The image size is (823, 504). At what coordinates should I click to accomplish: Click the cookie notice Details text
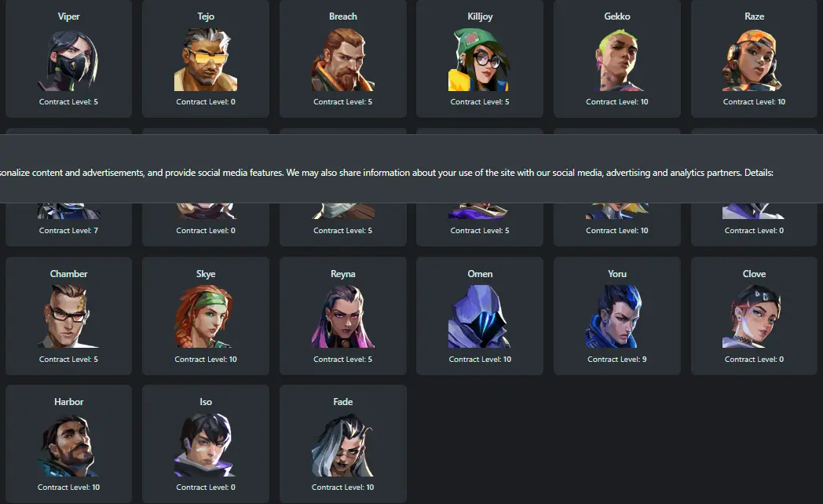click(759, 173)
